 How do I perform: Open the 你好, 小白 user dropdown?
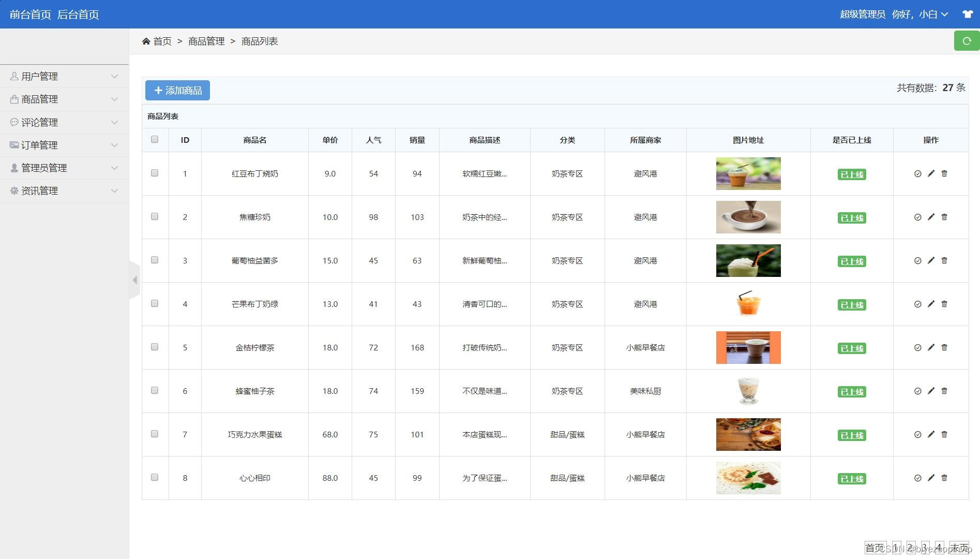coord(919,14)
